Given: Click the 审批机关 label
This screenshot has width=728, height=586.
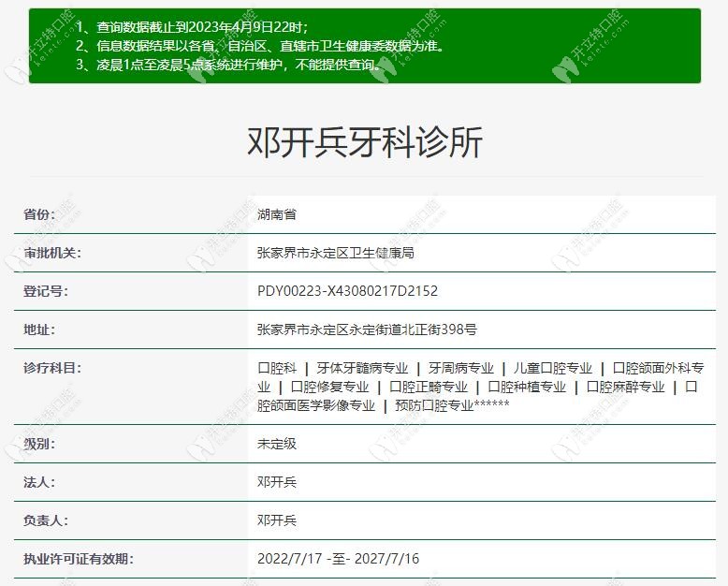Looking at the screenshot, I should [x=52, y=253].
